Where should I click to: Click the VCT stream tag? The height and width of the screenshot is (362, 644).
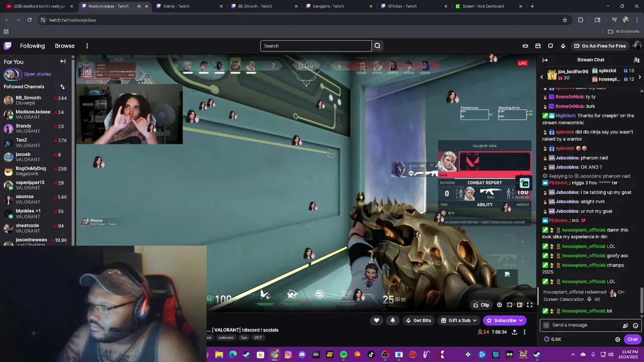pos(258,337)
